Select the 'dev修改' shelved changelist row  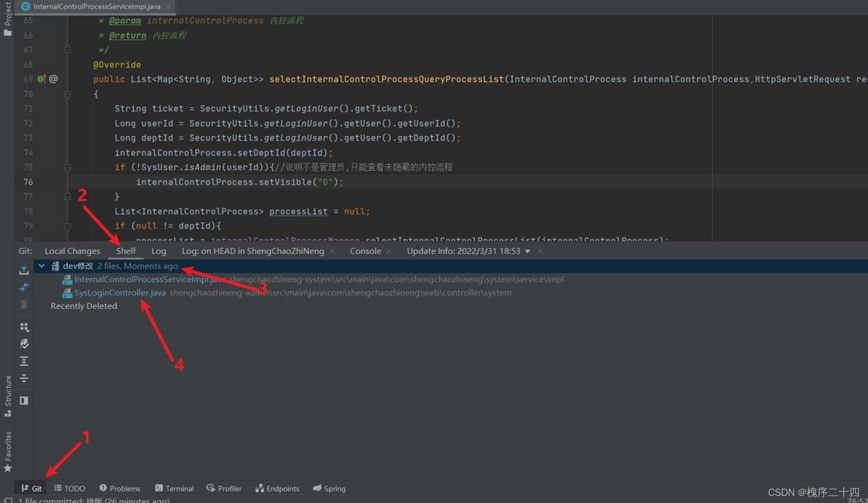(x=451, y=266)
